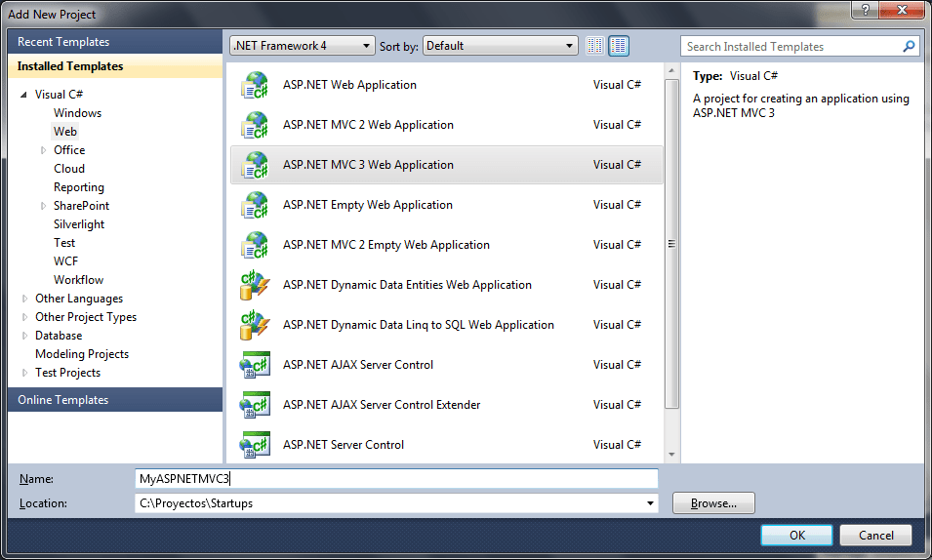Screen dimensions: 932x560
Task: Expand the Test Projects node
Action: 24,373
